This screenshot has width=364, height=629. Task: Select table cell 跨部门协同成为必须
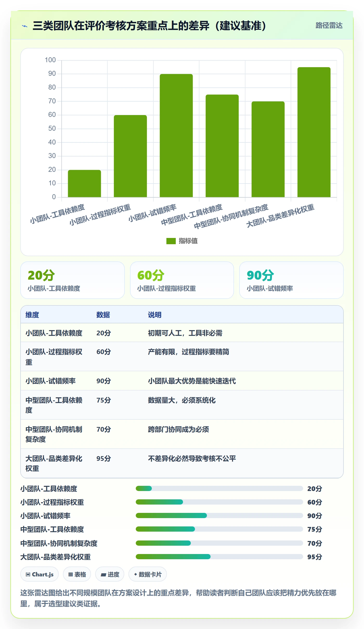[178, 429]
